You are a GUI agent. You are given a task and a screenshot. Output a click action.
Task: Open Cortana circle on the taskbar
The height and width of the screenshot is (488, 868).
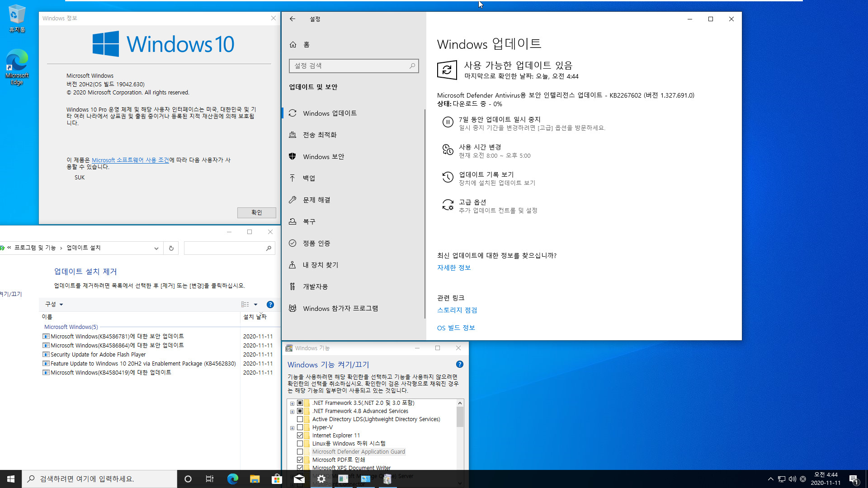click(188, 479)
